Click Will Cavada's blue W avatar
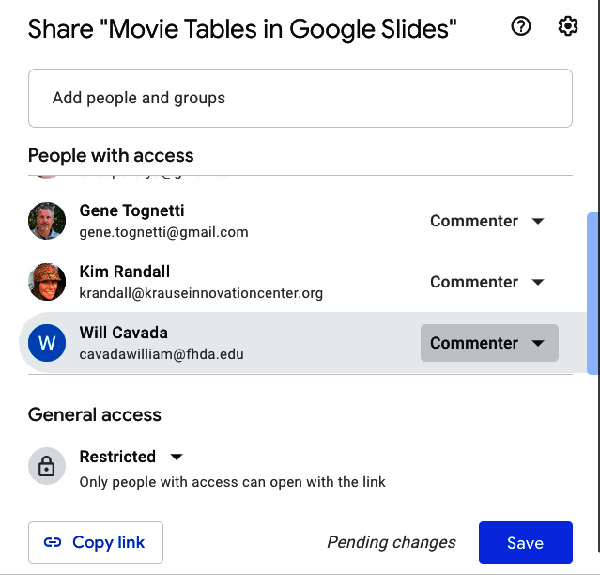600x575 pixels. coord(47,343)
